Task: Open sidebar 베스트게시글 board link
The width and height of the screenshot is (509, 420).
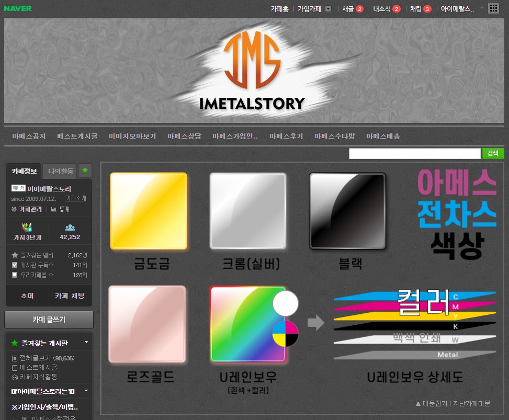Action: 39,367
